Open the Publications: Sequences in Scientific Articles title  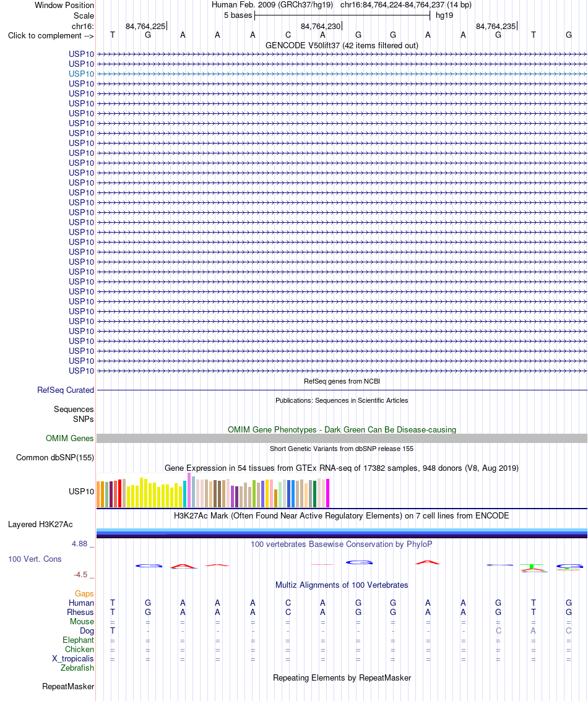point(342,400)
